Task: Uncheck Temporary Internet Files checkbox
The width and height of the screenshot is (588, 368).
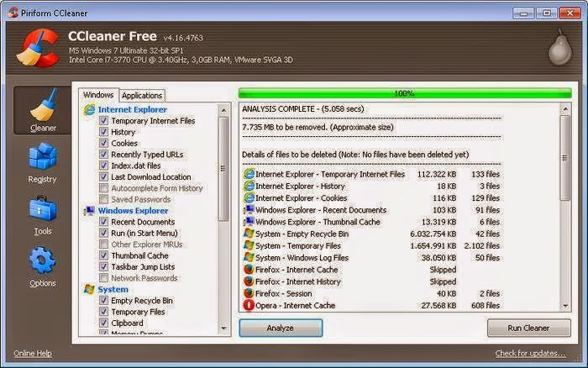Action: pyautogui.click(x=103, y=120)
